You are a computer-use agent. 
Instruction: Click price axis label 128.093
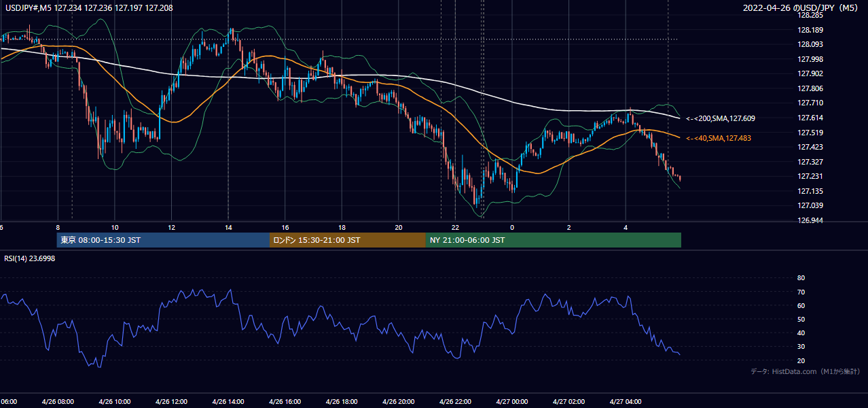tap(810, 44)
